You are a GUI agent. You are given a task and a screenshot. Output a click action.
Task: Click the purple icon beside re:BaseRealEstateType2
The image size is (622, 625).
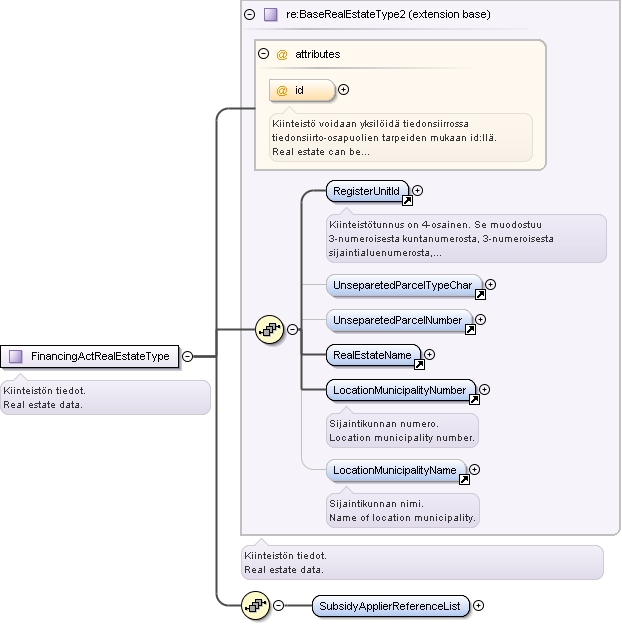(271, 15)
